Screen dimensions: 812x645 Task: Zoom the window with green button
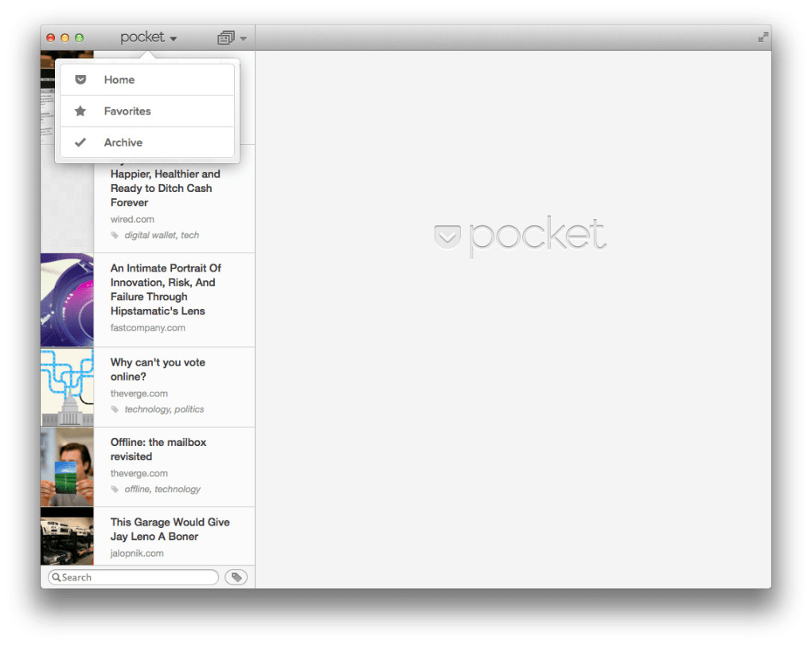point(80,37)
